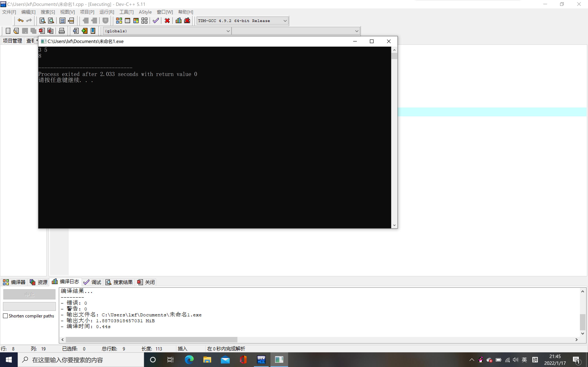The image size is (588, 367).
Task: Click the New file icon
Action: point(8,31)
